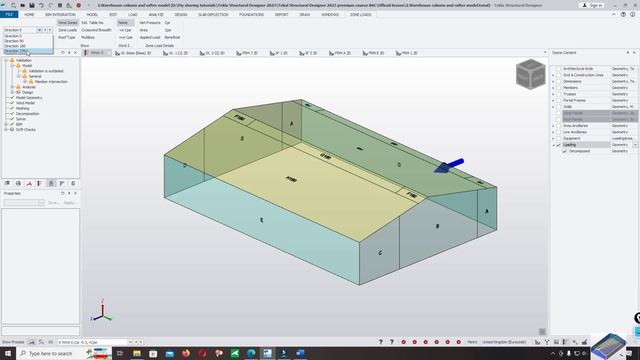The width and height of the screenshot is (640, 360).
Task: Click the third icon in the project workspace tab strip
Action: pyautogui.click(x=29, y=184)
